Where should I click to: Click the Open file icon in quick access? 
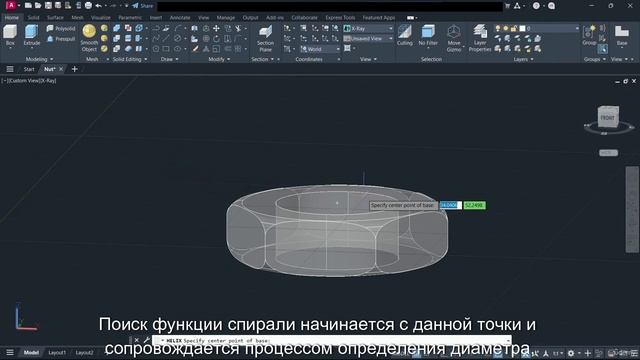pos(38,6)
